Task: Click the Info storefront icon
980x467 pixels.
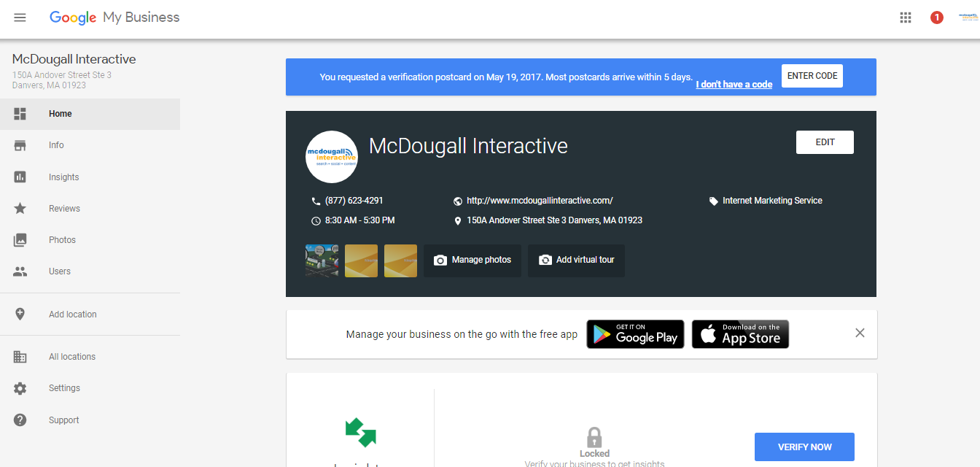Action: [20, 145]
